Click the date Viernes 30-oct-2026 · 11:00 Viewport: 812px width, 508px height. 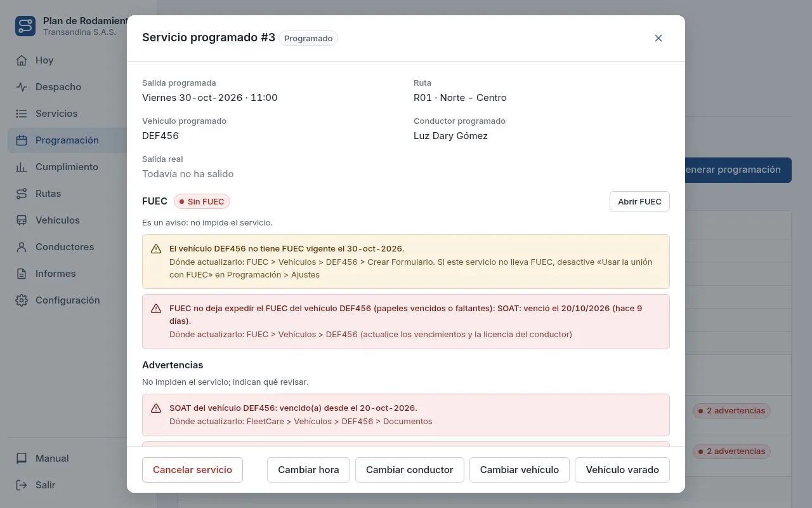click(210, 98)
